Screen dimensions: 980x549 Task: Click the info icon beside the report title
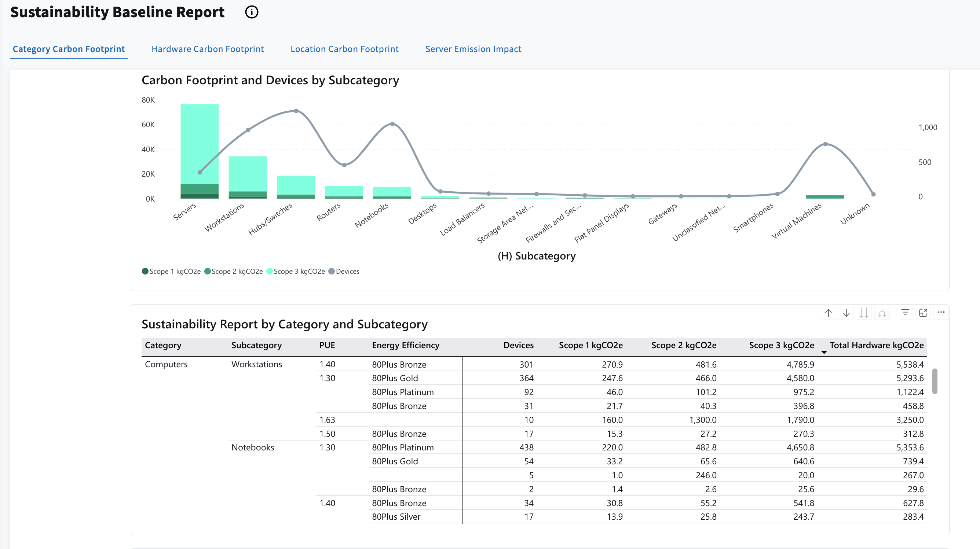[252, 12]
